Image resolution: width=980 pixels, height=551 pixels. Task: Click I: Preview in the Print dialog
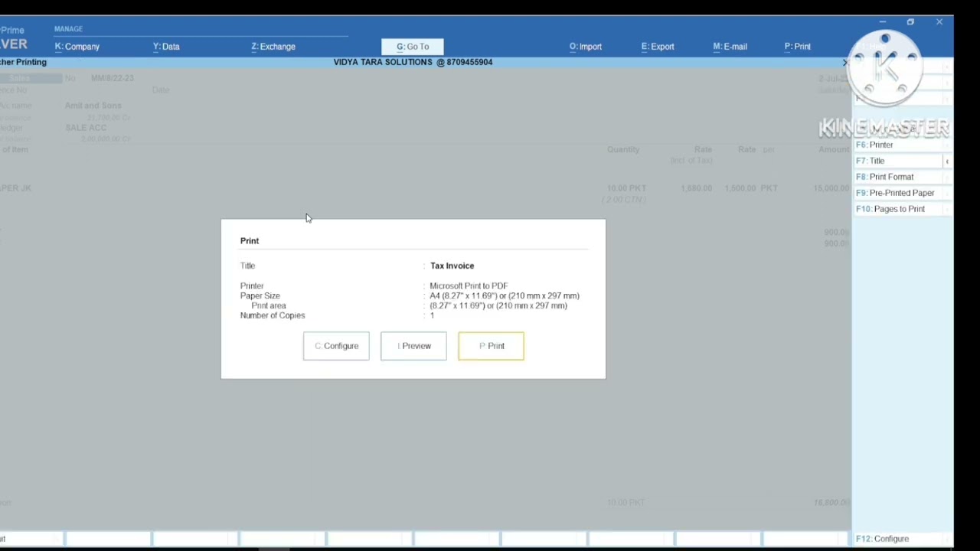[x=413, y=346]
